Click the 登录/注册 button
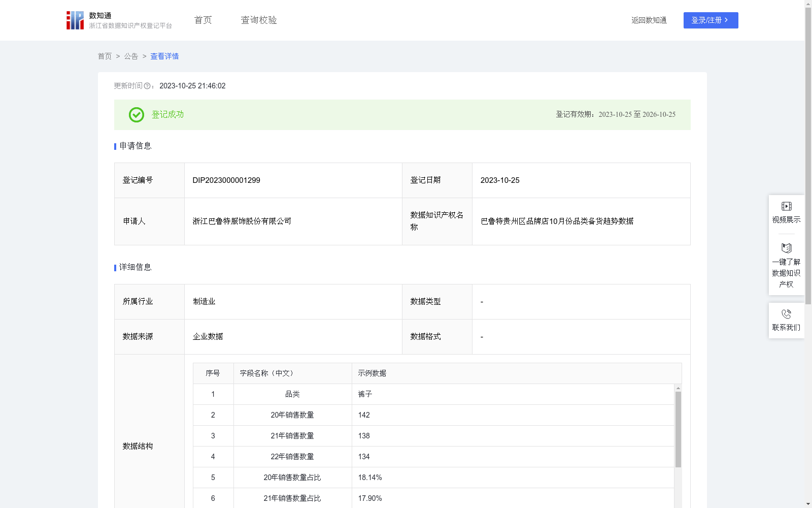This screenshot has height=508, width=812. pyautogui.click(x=710, y=20)
